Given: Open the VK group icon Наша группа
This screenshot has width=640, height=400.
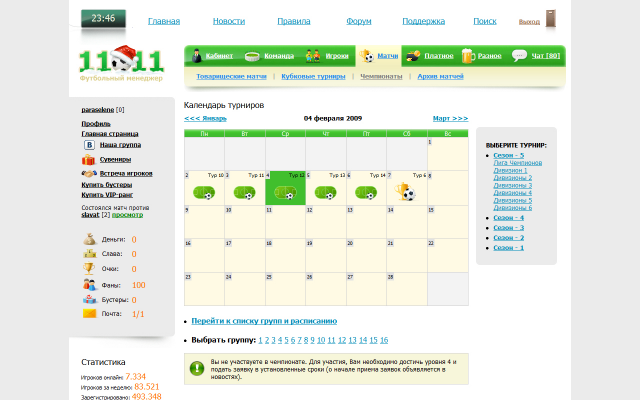Looking at the screenshot, I should coord(89,145).
